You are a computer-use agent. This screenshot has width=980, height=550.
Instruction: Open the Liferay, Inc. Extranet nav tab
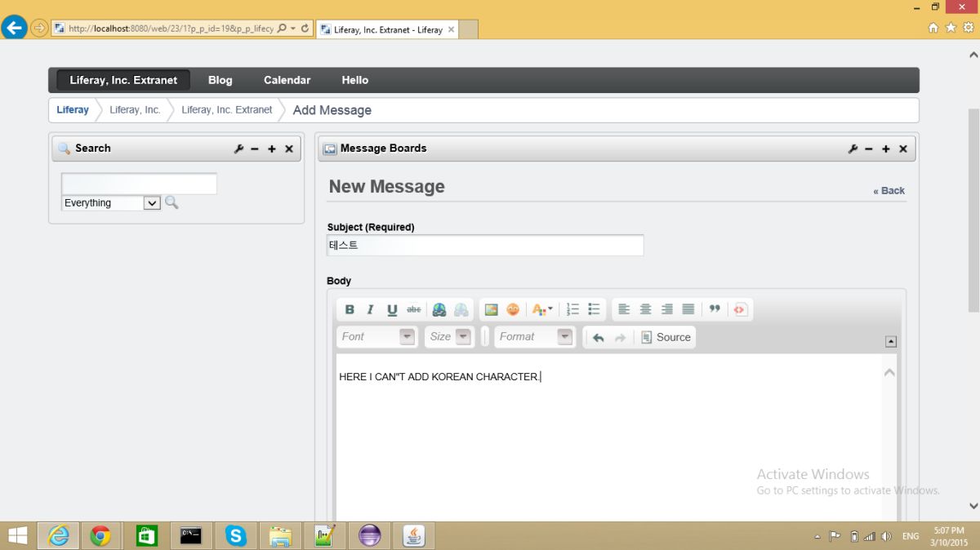(x=123, y=80)
